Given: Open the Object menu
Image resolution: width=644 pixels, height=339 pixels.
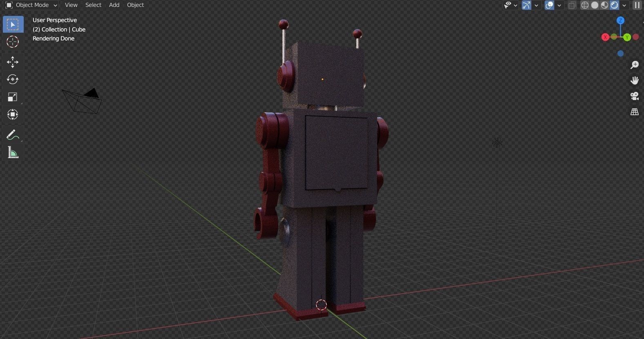Looking at the screenshot, I should click(135, 5).
